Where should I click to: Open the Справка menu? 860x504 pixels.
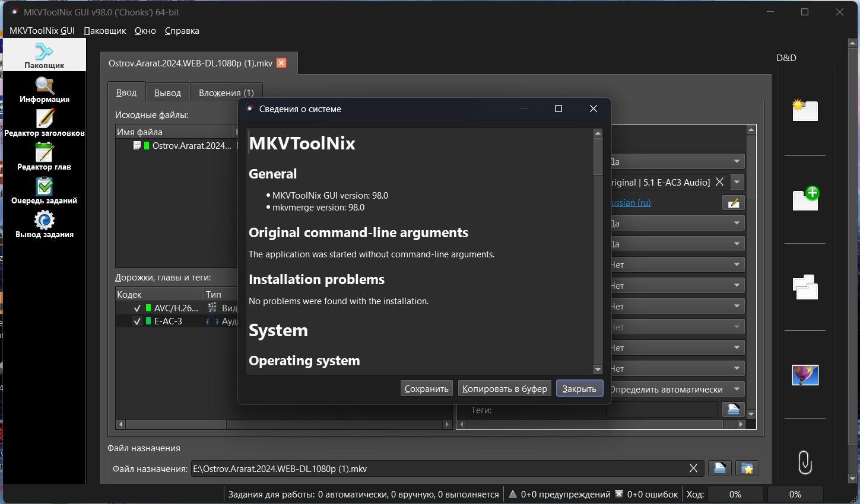click(x=182, y=31)
